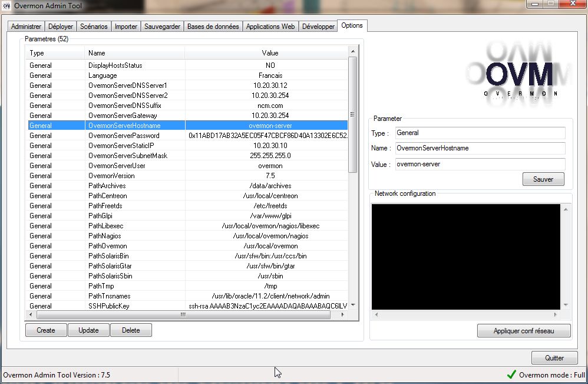This screenshot has height=384, width=588.
Task: Click inside the Value input field
Action: (479, 164)
